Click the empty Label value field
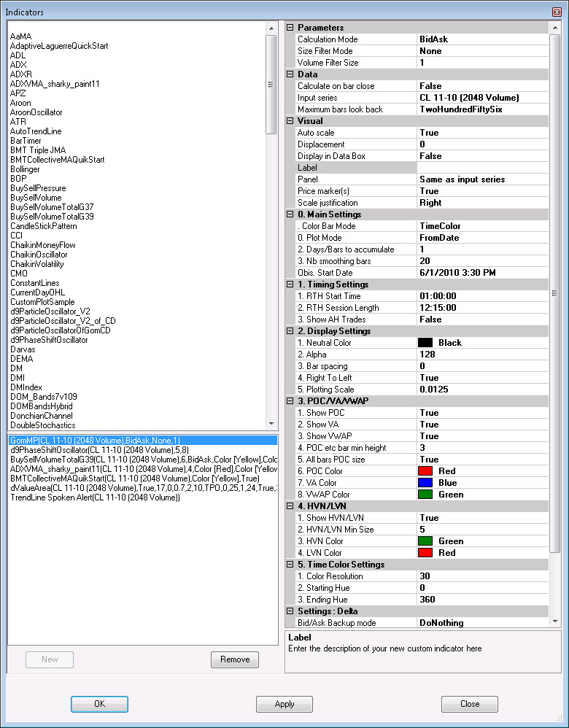 click(x=483, y=168)
